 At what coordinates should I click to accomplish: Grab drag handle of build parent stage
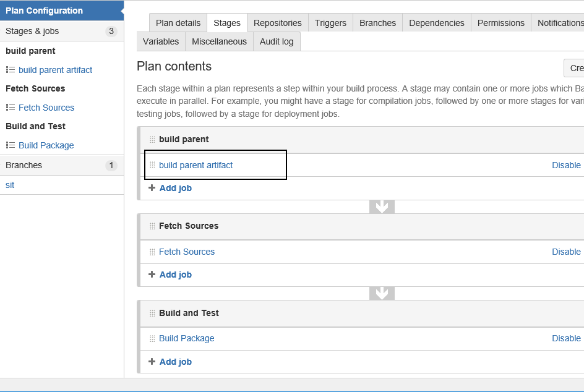[152, 140]
